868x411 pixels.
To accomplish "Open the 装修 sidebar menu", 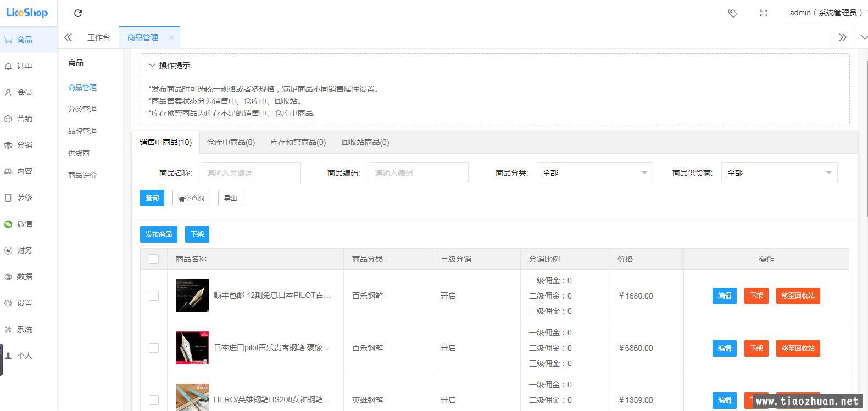I will click(29, 198).
